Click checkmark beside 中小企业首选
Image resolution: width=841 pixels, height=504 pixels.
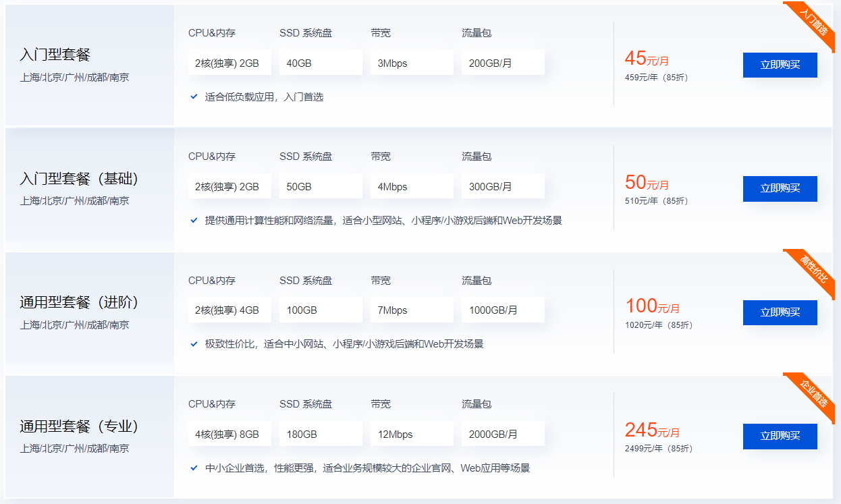pyautogui.click(x=194, y=468)
